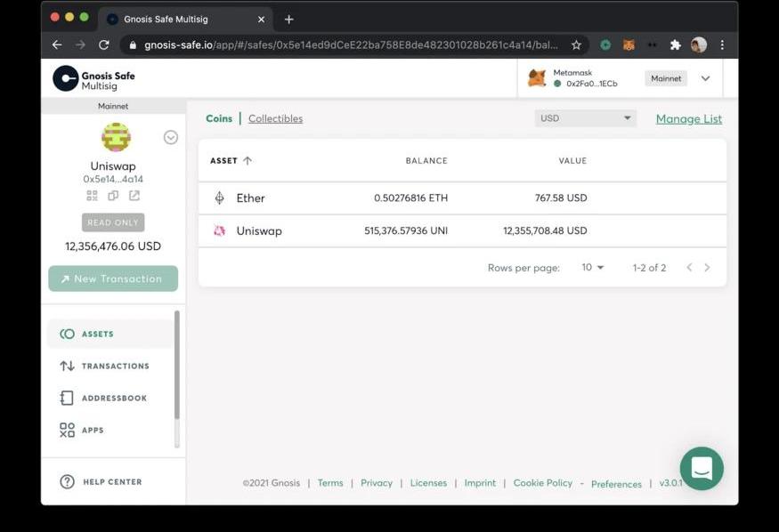Switch to the Collectibles tab

275,118
